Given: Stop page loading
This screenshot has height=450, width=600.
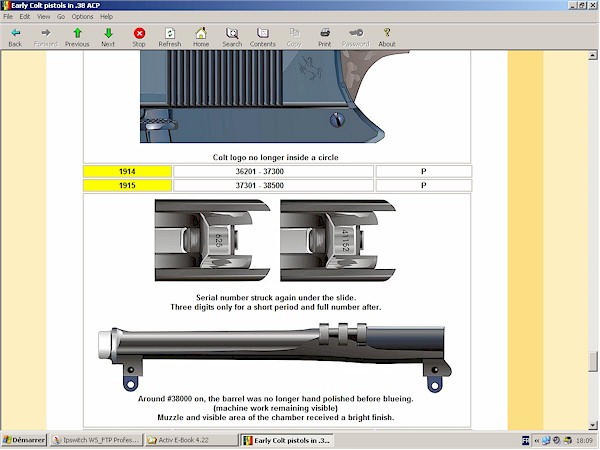Looking at the screenshot, I should click(139, 37).
